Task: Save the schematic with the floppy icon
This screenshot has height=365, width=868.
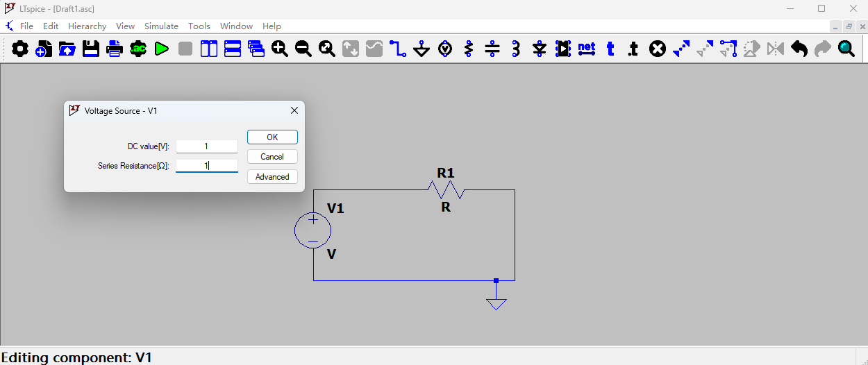Action: click(x=91, y=49)
